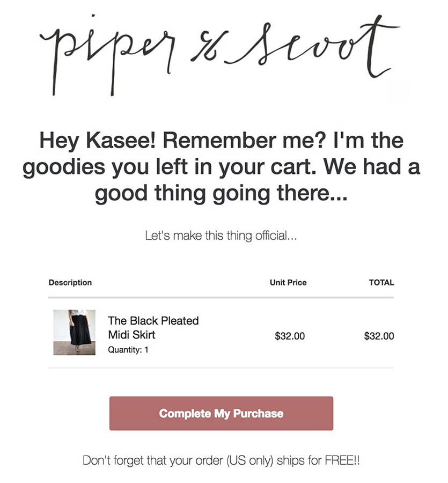Open the black pleated skirt product thumbnail
The width and height of the screenshot is (448, 483).
[x=74, y=332]
